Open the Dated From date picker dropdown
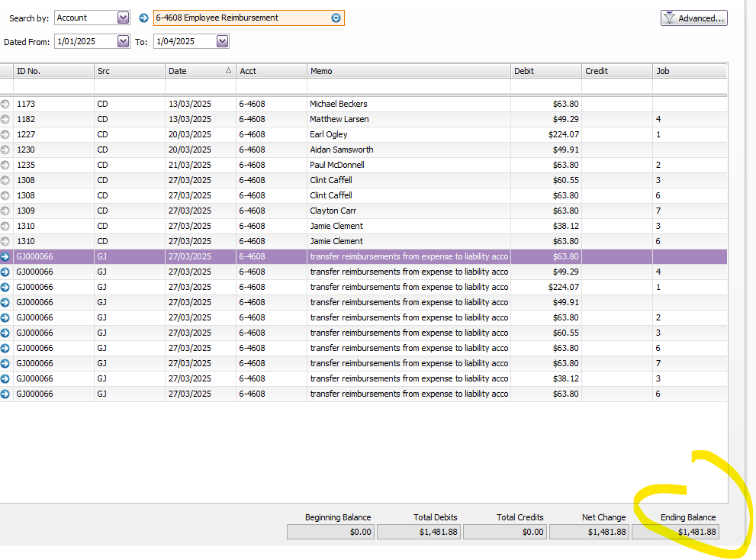Screen dimensions: 756x560 (123, 41)
